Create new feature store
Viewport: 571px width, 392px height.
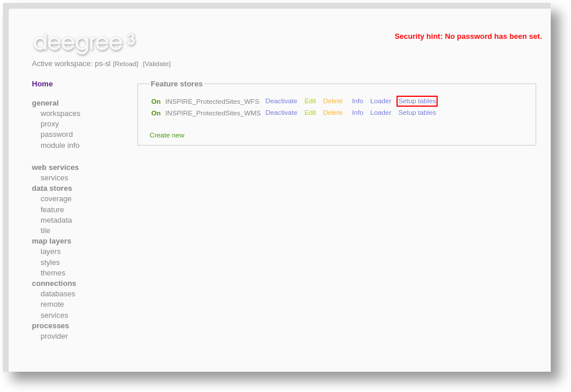[x=167, y=135]
